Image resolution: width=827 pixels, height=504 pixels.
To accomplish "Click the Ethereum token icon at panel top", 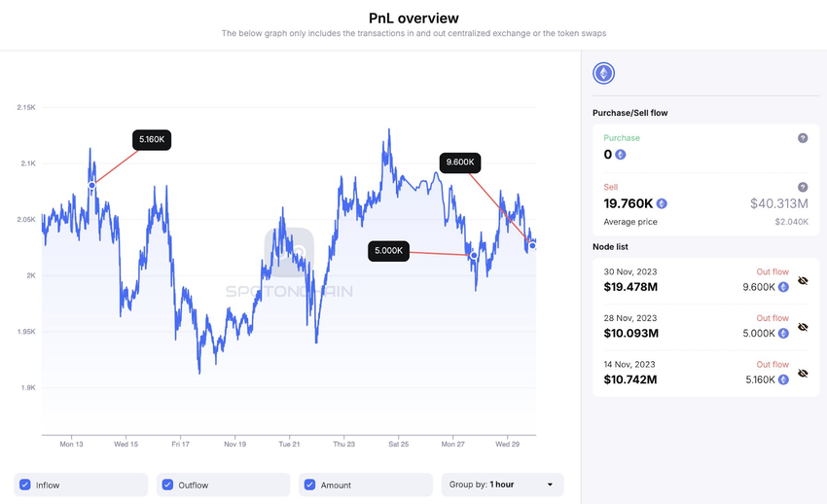I will click(604, 74).
